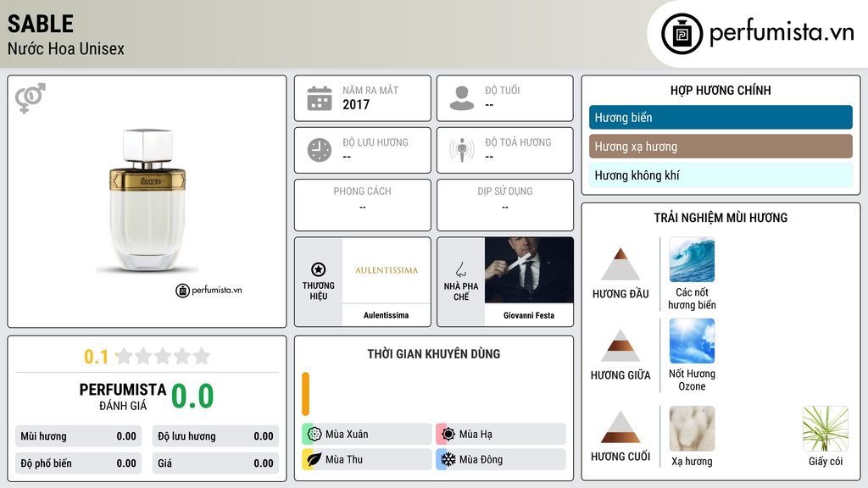This screenshot has width=868, height=488.
Task: Click the Độ phổ biến score row
Action: (78, 463)
